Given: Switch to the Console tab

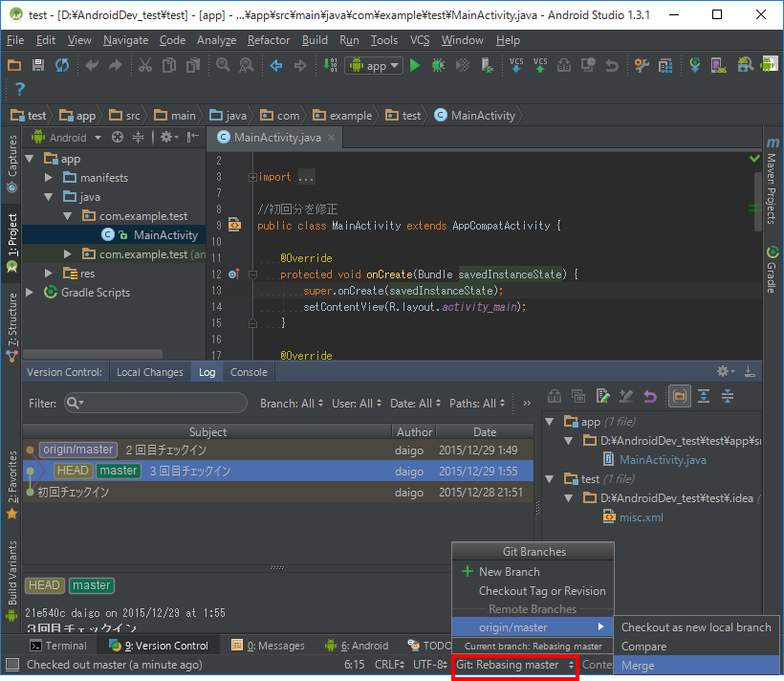Looking at the screenshot, I should pyautogui.click(x=249, y=372).
